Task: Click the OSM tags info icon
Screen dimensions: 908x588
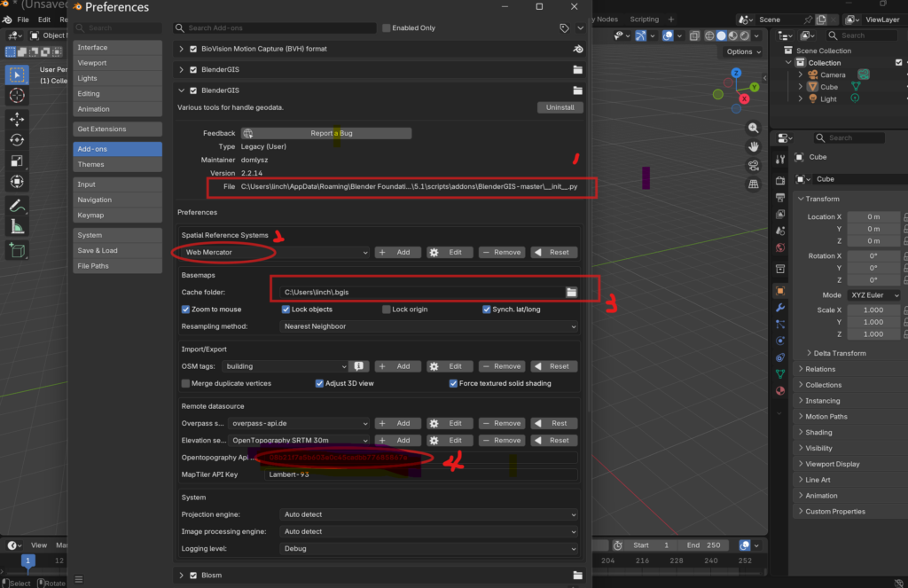Action: (359, 366)
